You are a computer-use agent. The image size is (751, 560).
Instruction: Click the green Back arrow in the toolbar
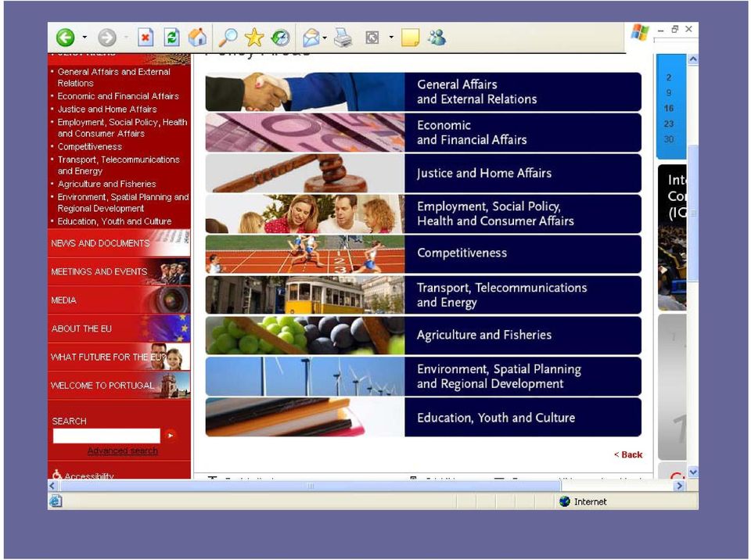click(x=65, y=38)
